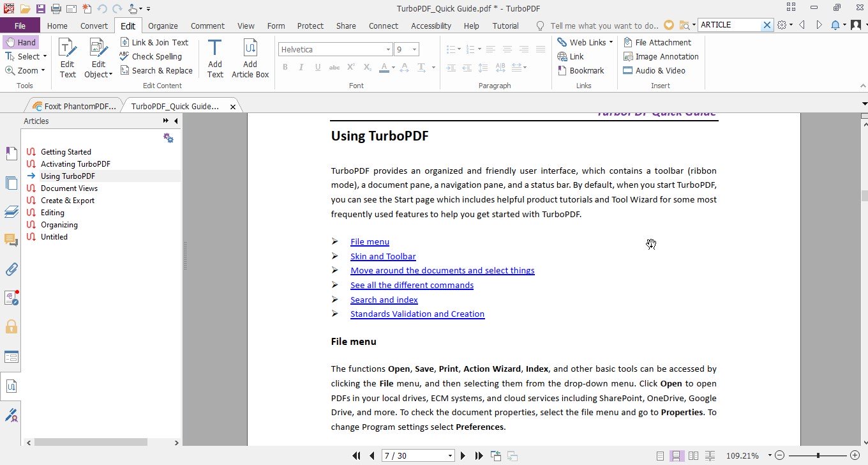Select the 'Document Views' article
This screenshot has width=868, height=465.
69,188
